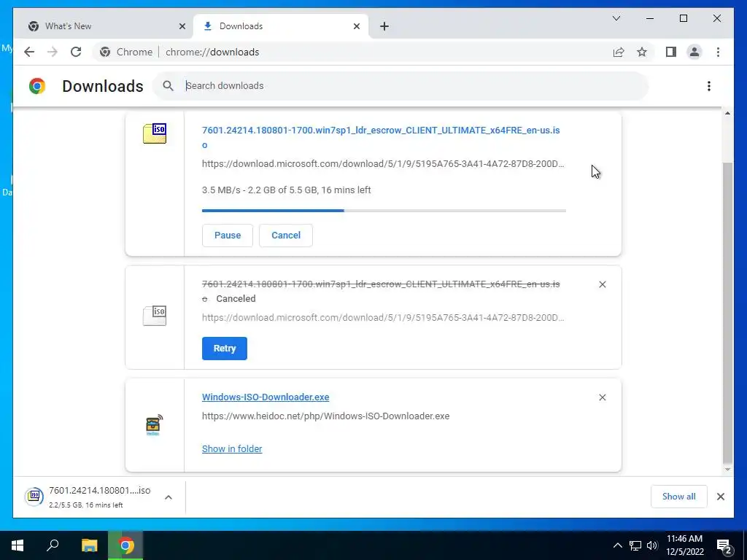Click the scrollbar down arrow
747x560 pixels.
click(x=727, y=470)
